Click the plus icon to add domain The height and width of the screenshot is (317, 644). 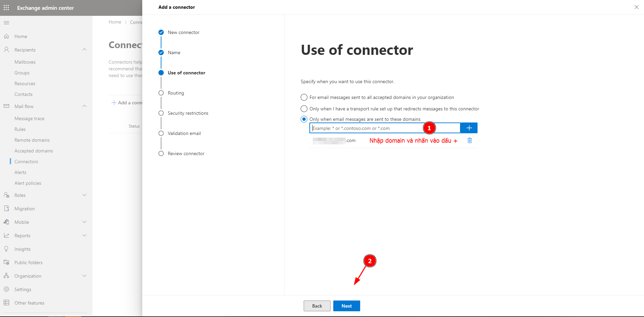[x=469, y=128]
